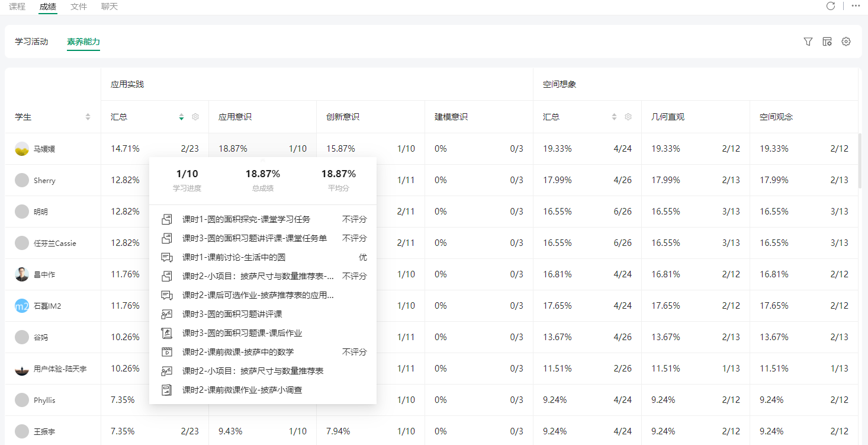
Task: Click discussion icon of 课时1-课前讨论-生活中的圆
Action: [167, 257]
